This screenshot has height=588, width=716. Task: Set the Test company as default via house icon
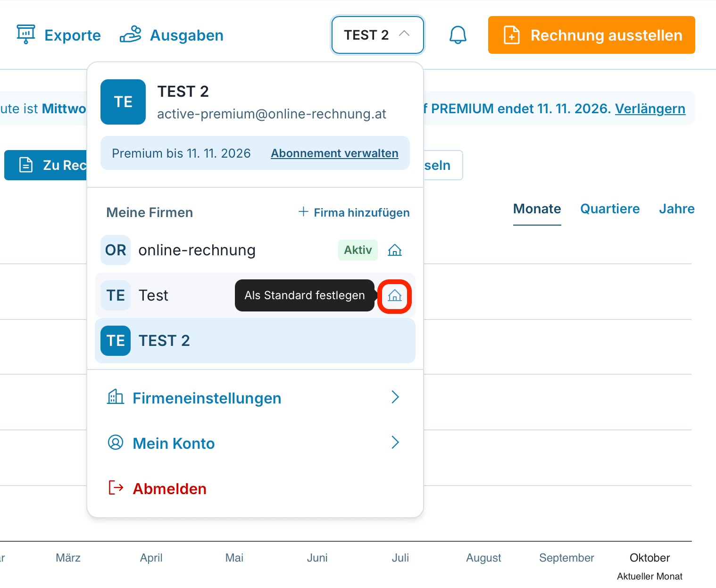395,295
